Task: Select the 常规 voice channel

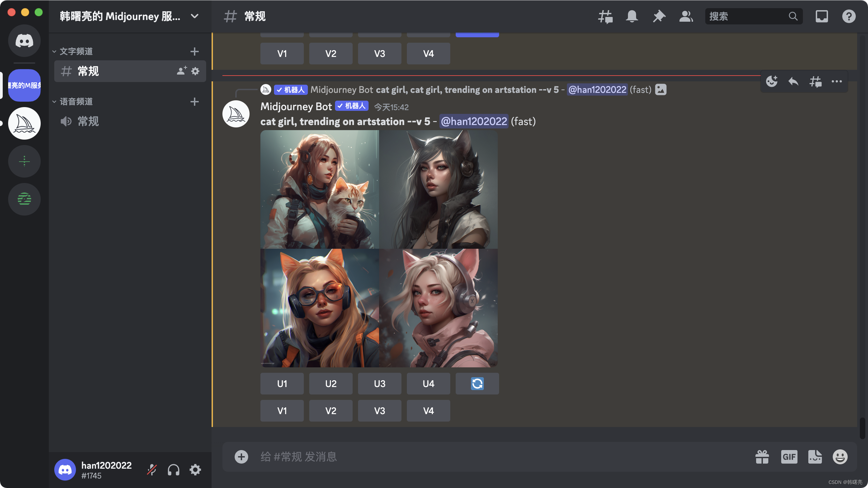Action: tap(88, 121)
